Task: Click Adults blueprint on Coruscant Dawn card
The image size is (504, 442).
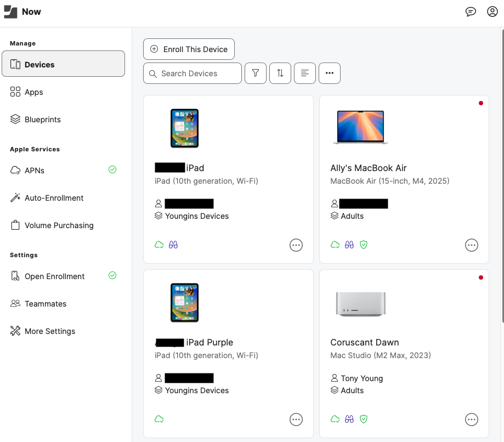Action: click(347, 390)
